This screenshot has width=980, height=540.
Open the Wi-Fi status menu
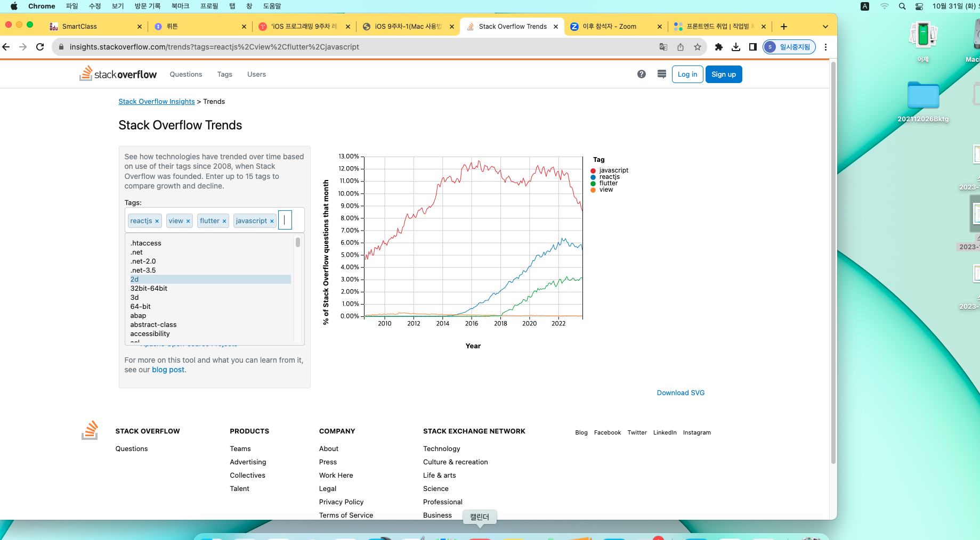[x=885, y=6]
